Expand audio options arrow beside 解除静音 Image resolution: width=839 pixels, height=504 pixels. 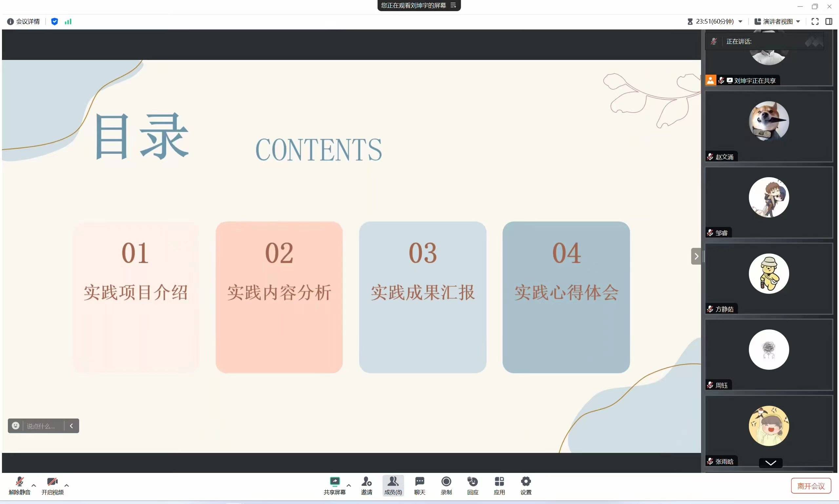34,485
